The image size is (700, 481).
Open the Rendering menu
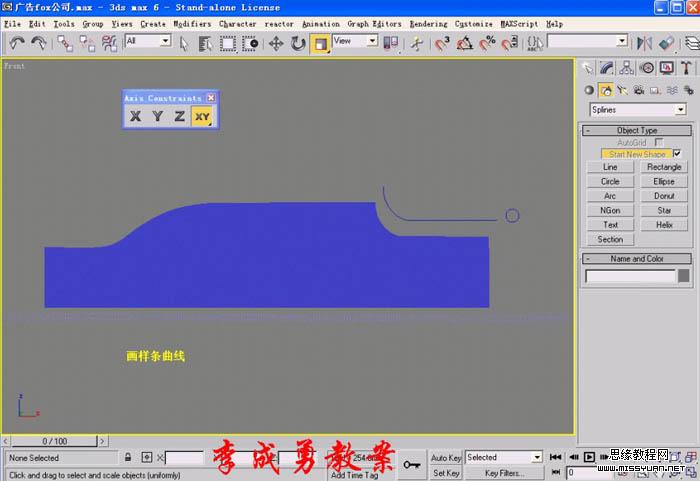pos(428,24)
